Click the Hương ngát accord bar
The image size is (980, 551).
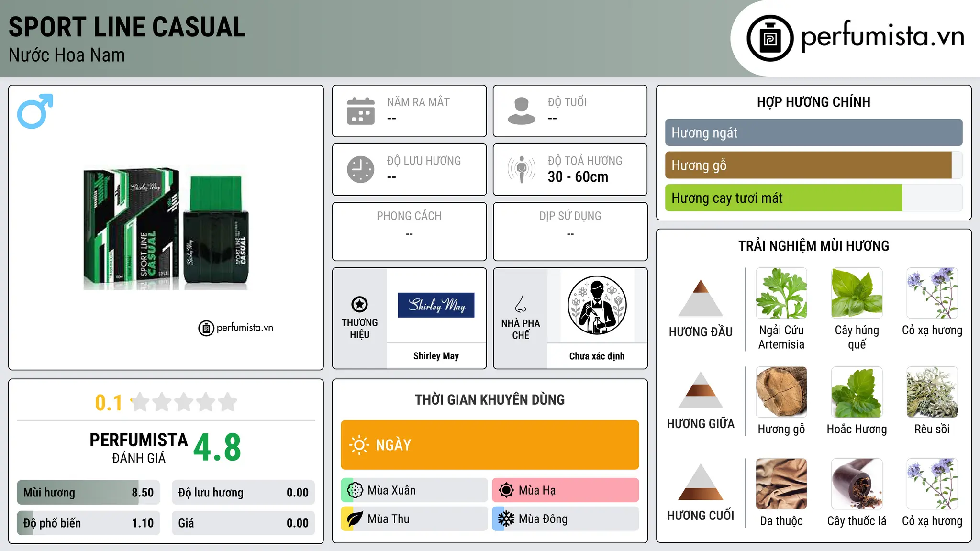pyautogui.click(x=814, y=132)
